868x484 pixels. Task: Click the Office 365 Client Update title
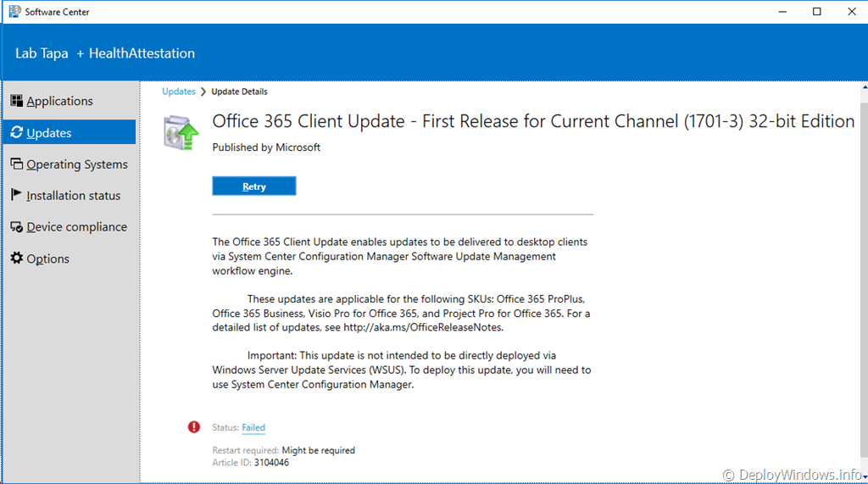[532, 121]
